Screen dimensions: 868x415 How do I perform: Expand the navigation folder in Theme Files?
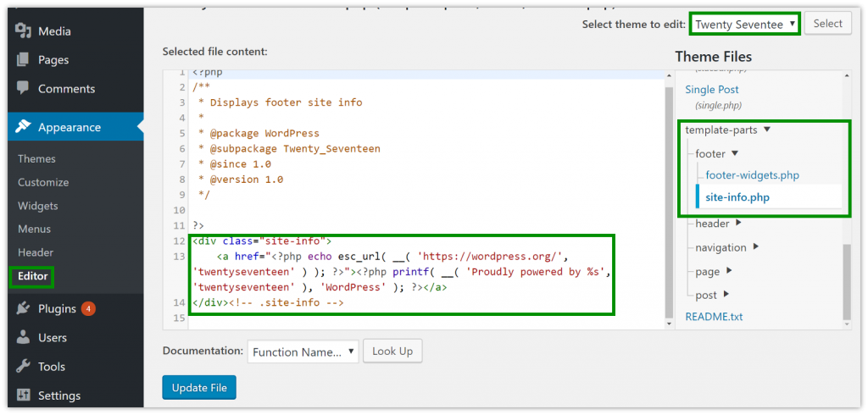tap(755, 247)
